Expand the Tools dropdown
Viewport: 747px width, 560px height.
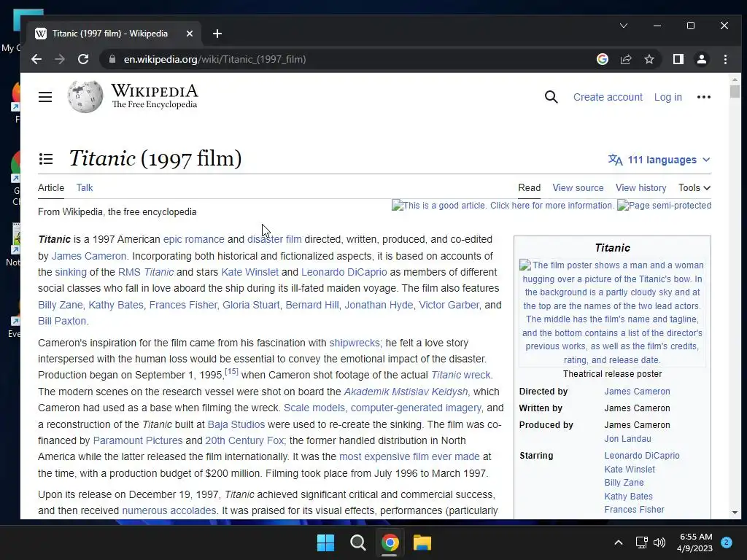pos(694,187)
